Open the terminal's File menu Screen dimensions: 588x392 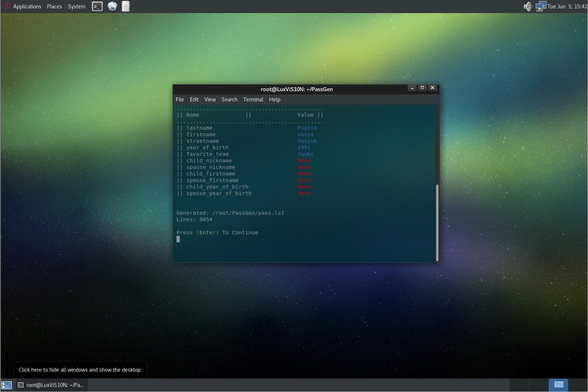pos(180,100)
